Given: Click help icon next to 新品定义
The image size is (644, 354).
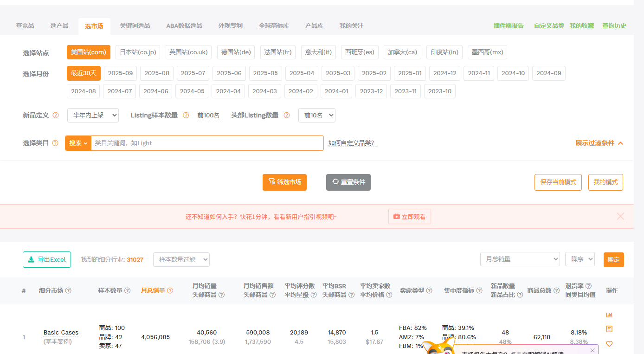Looking at the screenshot, I should (56, 115).
